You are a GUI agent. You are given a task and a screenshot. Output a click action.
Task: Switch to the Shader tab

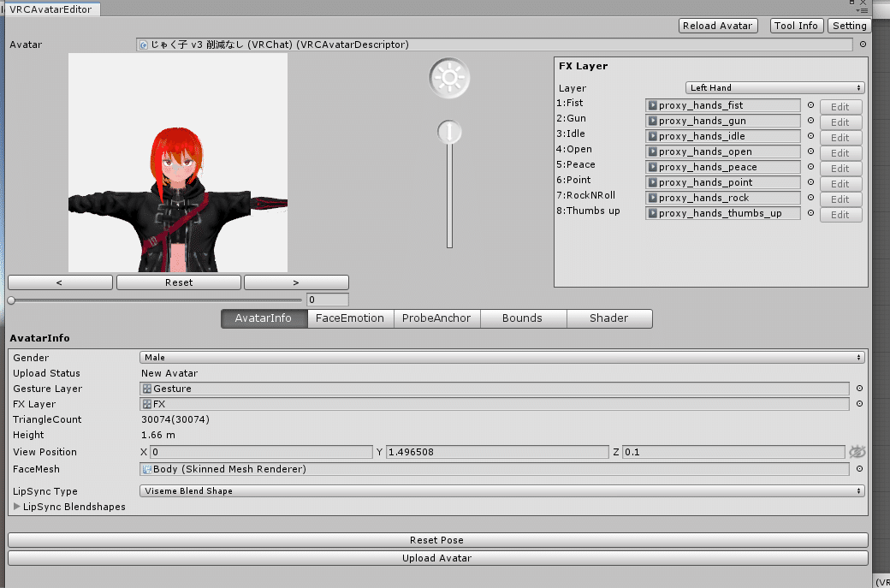[x=609, y=318]
